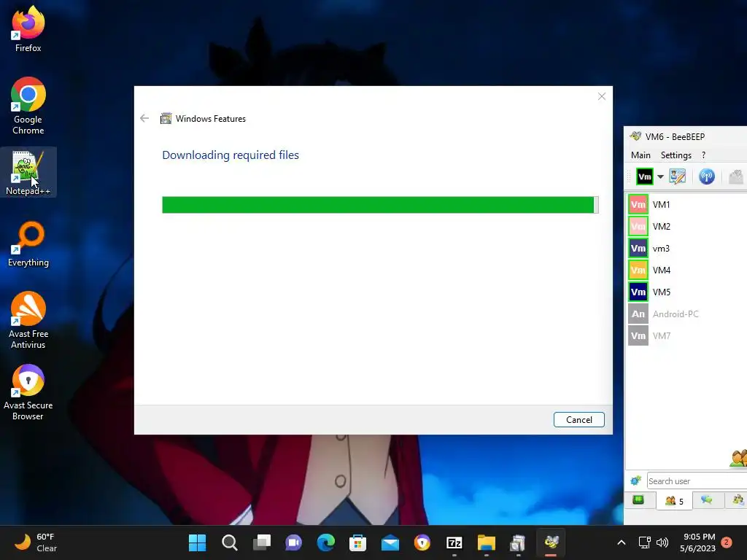
Task: Open the Everything search shortcut
Action: coord(28,244)
